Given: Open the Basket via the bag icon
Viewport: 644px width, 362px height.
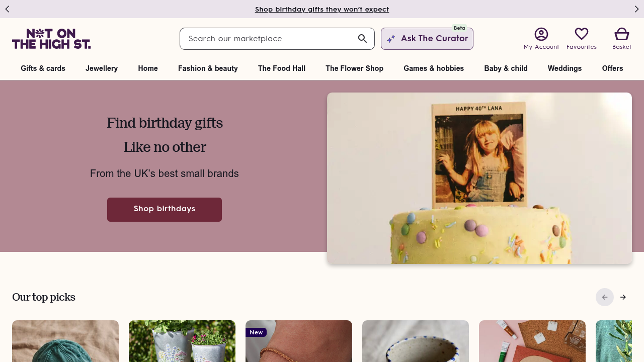Looking at the screenshot, I should tap(621, 34).
